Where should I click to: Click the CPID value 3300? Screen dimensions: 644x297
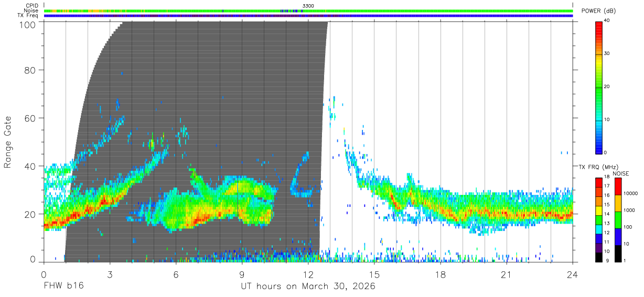(x=308, y=6)
